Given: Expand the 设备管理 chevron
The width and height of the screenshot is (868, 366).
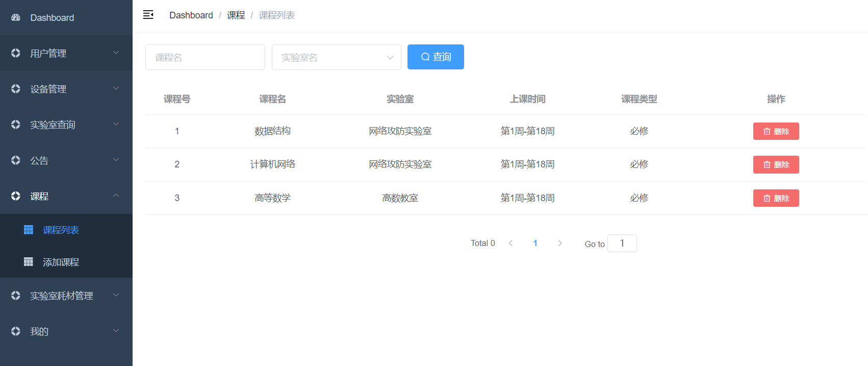Looking at the screenshot, I should point(116,88).
